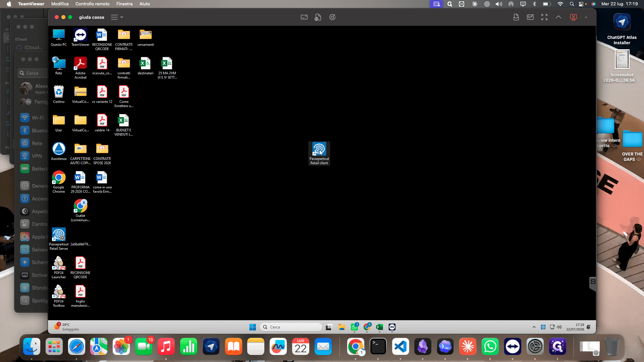Open RECENSIONE QRCODE Word document
Image resolution: width=644 pixels, height=362 pixels.
[x=102, y=40]
